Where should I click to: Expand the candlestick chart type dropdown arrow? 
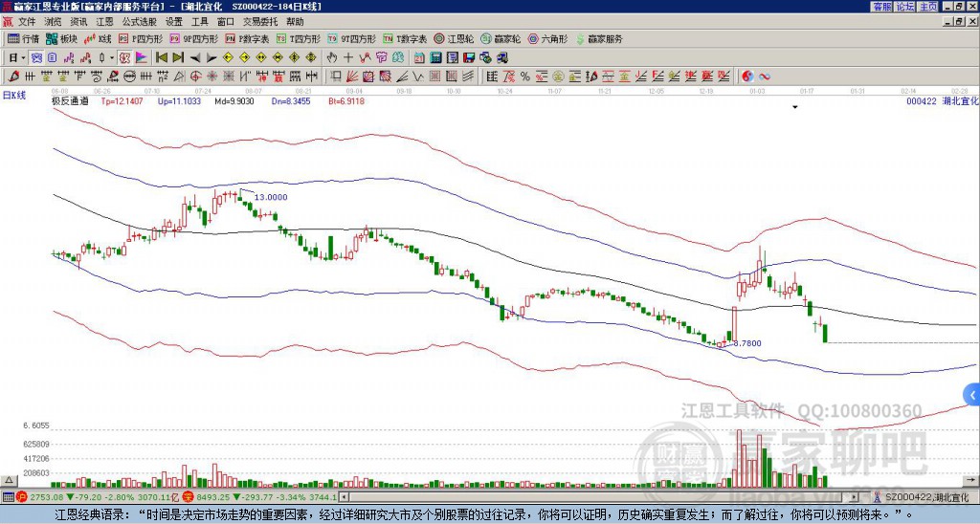pos(112,58)
